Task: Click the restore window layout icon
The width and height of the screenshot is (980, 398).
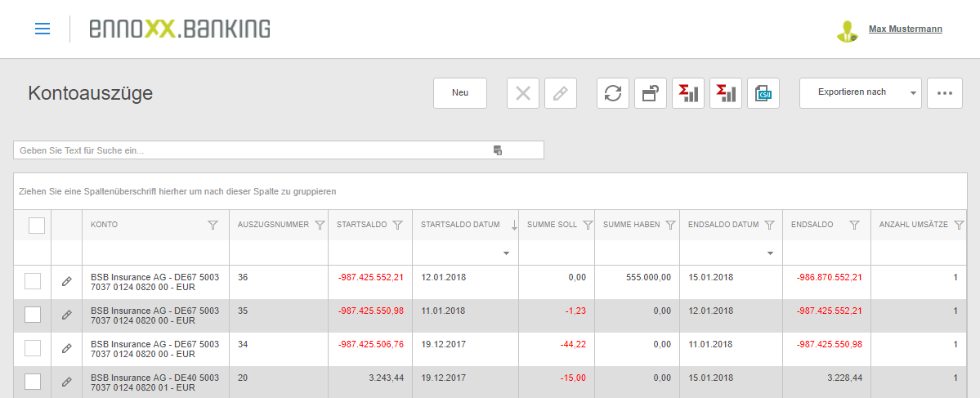Action: [x=651, y=93]
